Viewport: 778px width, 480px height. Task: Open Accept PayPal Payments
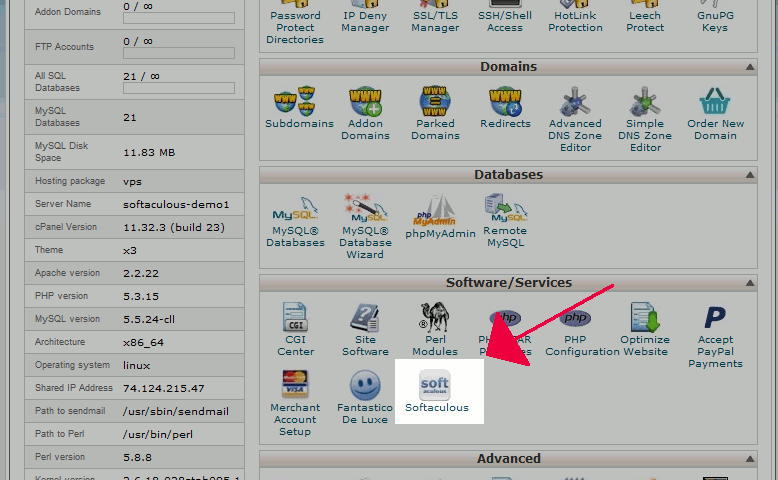pyautogui.click(x=715, y=336)
